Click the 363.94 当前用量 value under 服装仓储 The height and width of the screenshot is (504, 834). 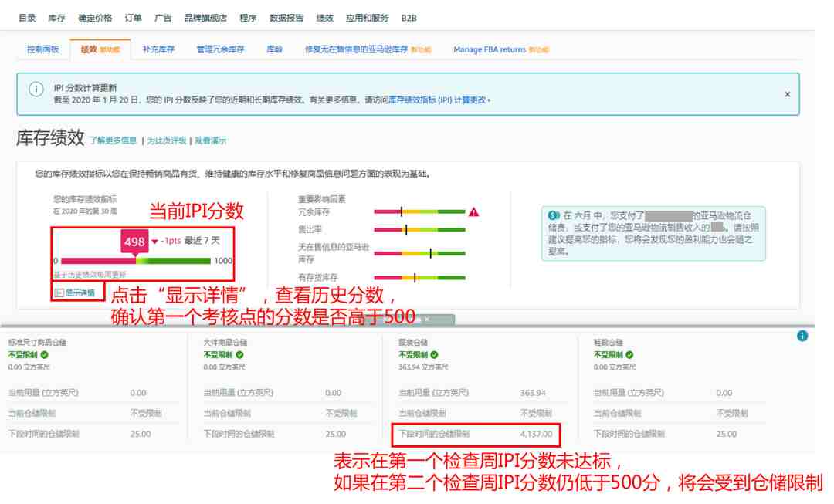pos(533,393)
